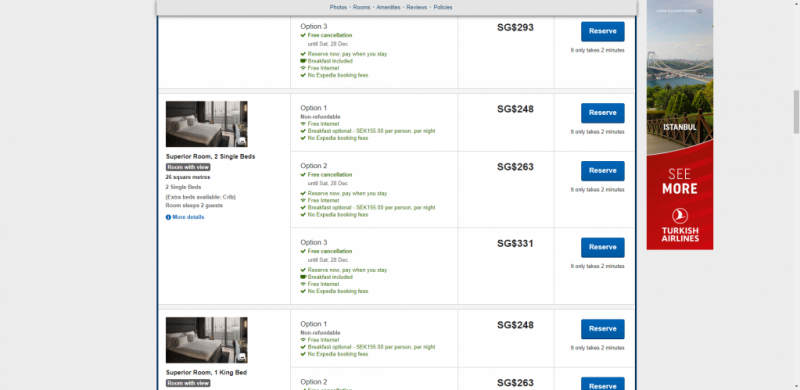
Task: Click the photo gallery icon on the King Bed thumbnail
Action: (x=242, y=356)
